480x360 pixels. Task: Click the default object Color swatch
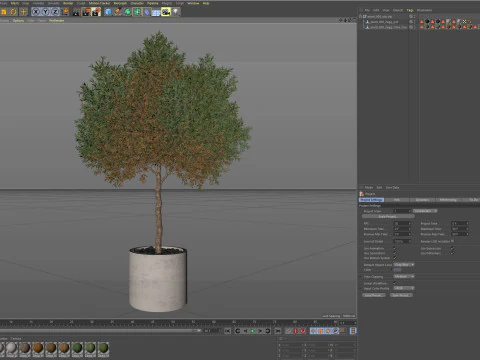pos(398,270)
